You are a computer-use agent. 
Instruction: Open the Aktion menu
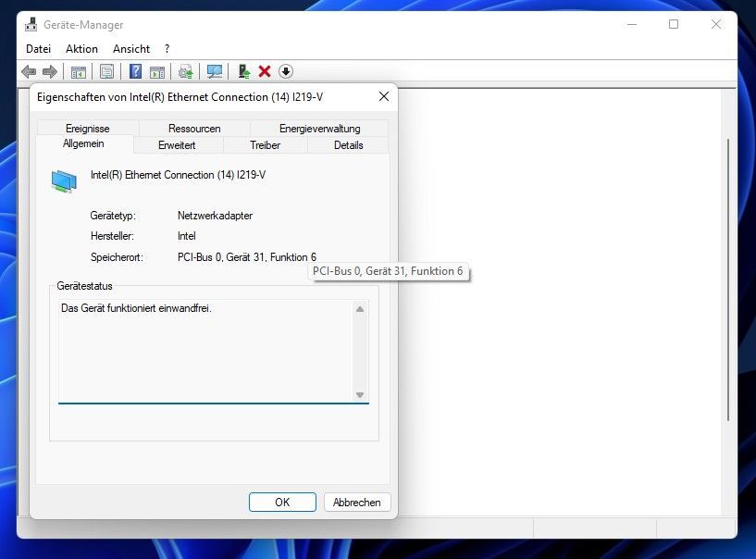82,49
